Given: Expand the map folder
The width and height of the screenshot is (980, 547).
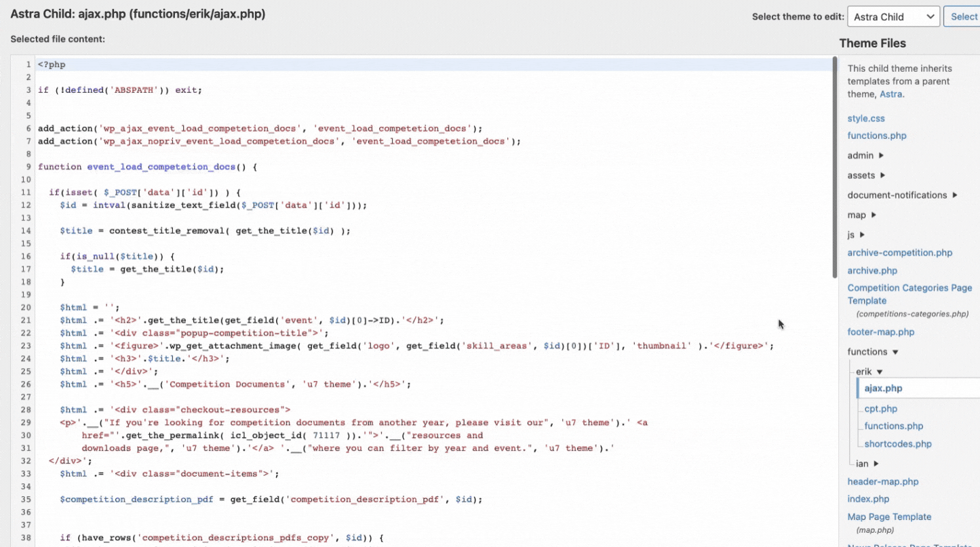Looking at the screenshot, I should [x=861, y=215].
